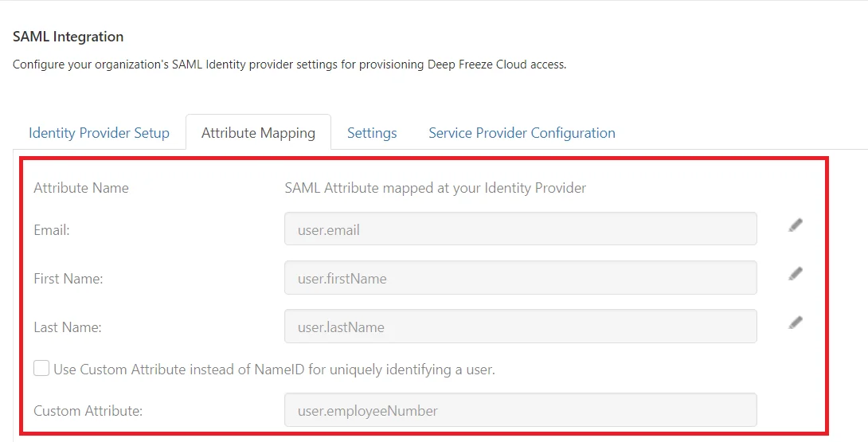Screen dimensions: 868x442
Task: Click the Email field showing user.email
Action: (x=520, y=229)
